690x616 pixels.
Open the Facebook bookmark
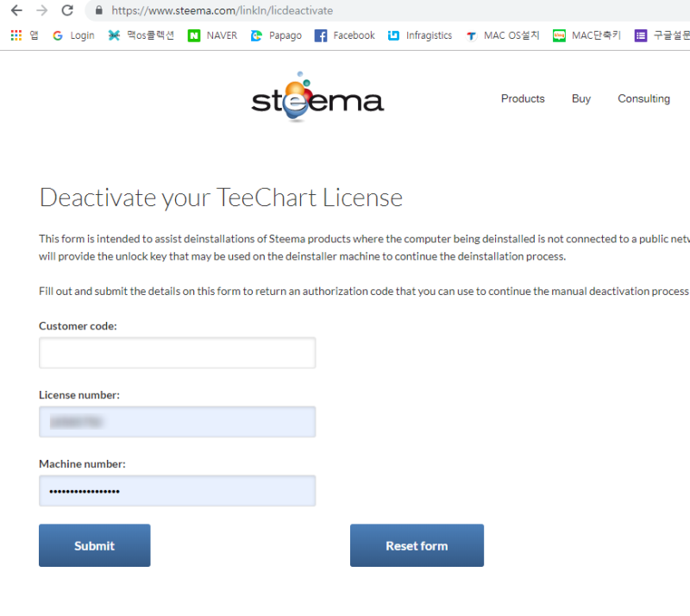(344, 35)
